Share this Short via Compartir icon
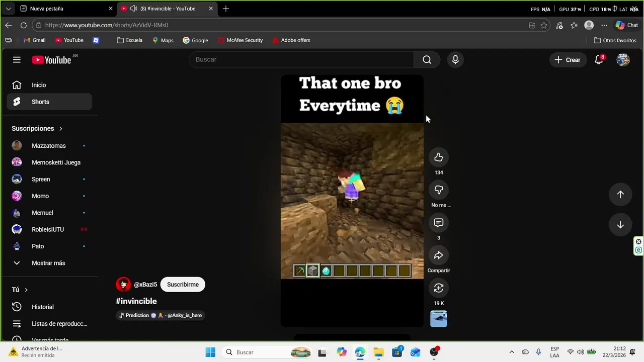The height and width of the screenshot is (362, 644). click(439, 255)
